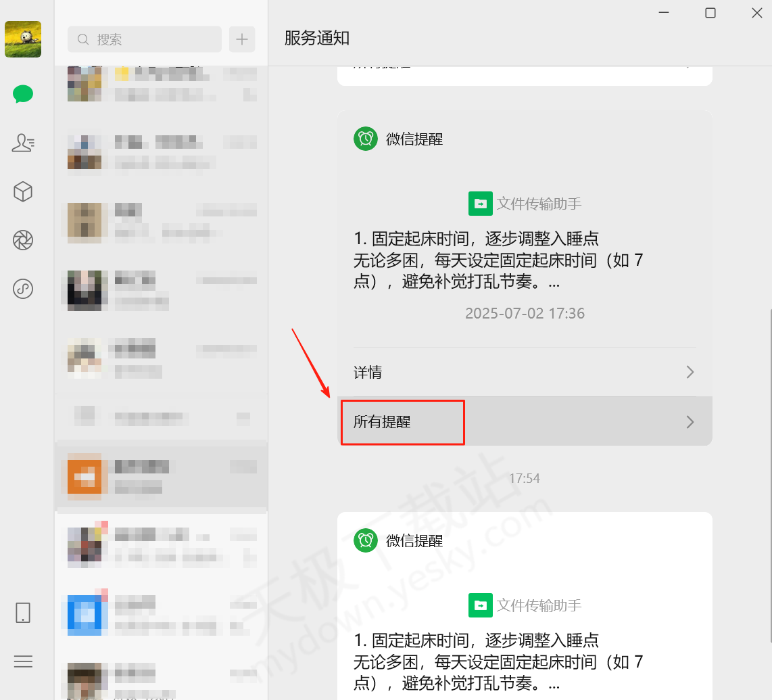
Task: Open the hamburger menu at sidebar bottom
Action: (x=23, y=661)
